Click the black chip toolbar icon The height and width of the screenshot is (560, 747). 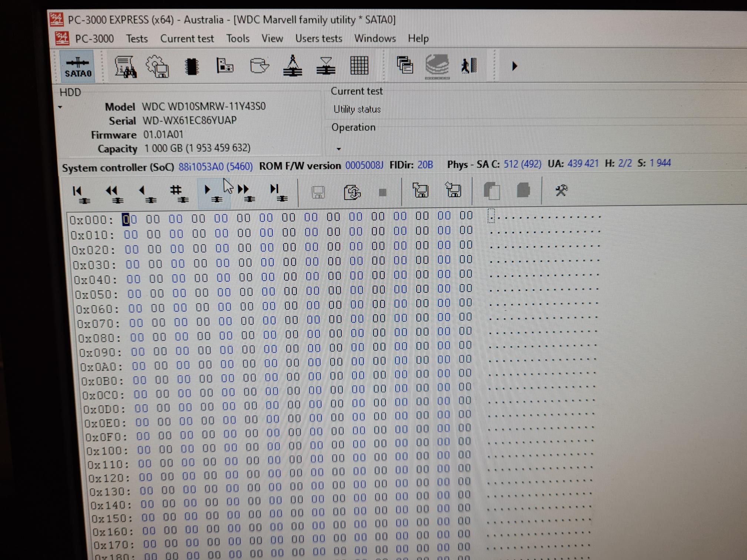pos(192,67)
